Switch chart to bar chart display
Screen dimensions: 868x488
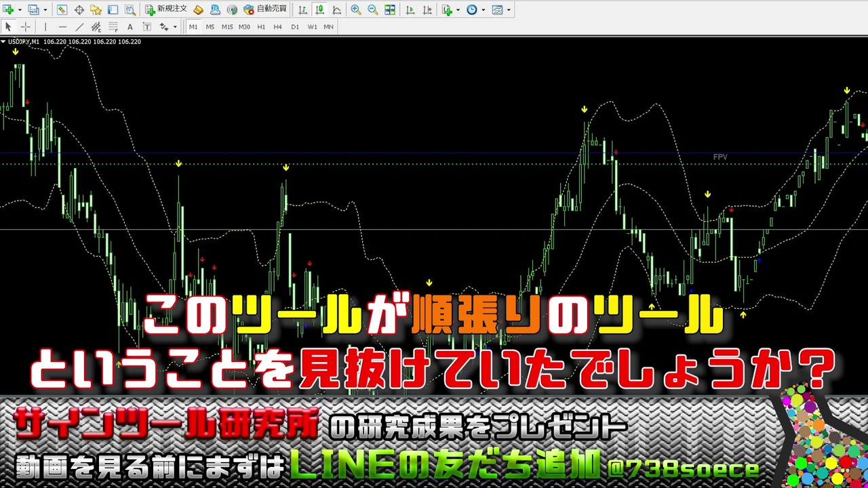click(x=302, y=9)
